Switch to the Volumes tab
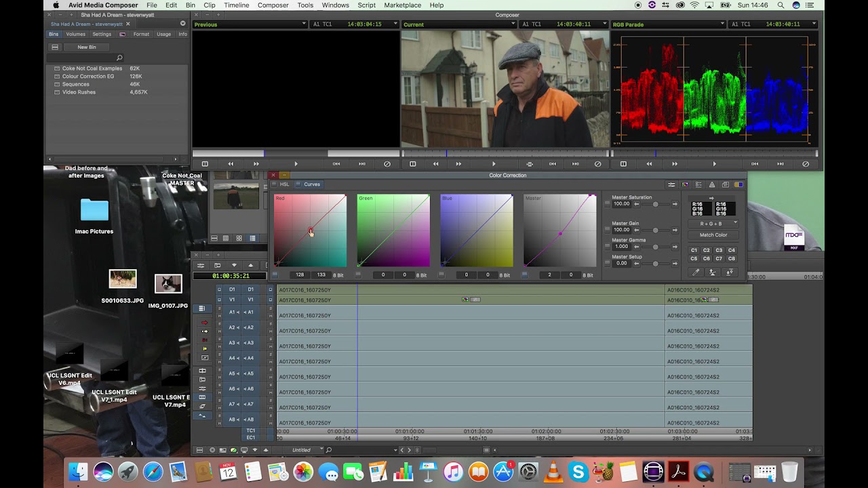Viewport: 868px width, 488px height. (76, 34)
